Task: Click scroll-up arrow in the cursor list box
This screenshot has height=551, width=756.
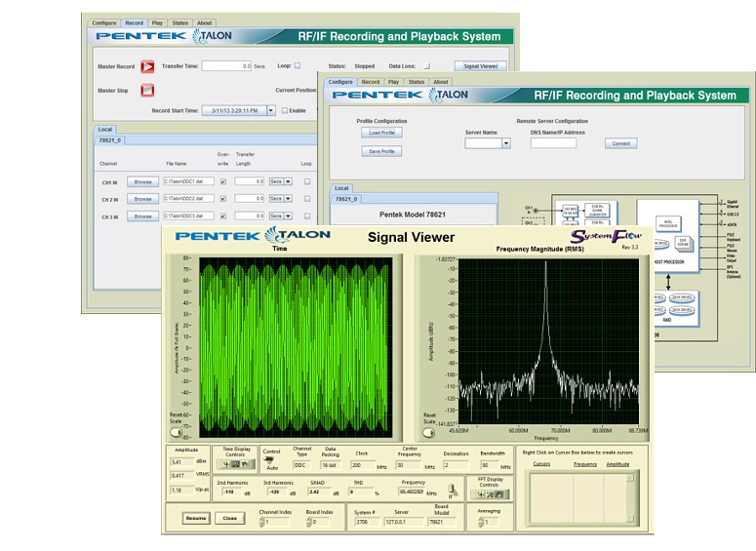Action: 630,478
